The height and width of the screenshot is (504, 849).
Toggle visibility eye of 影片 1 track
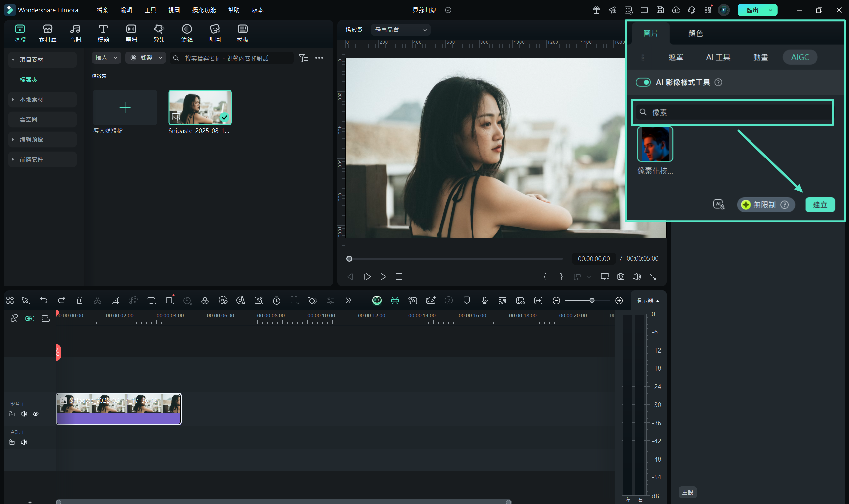pos(36,414)
